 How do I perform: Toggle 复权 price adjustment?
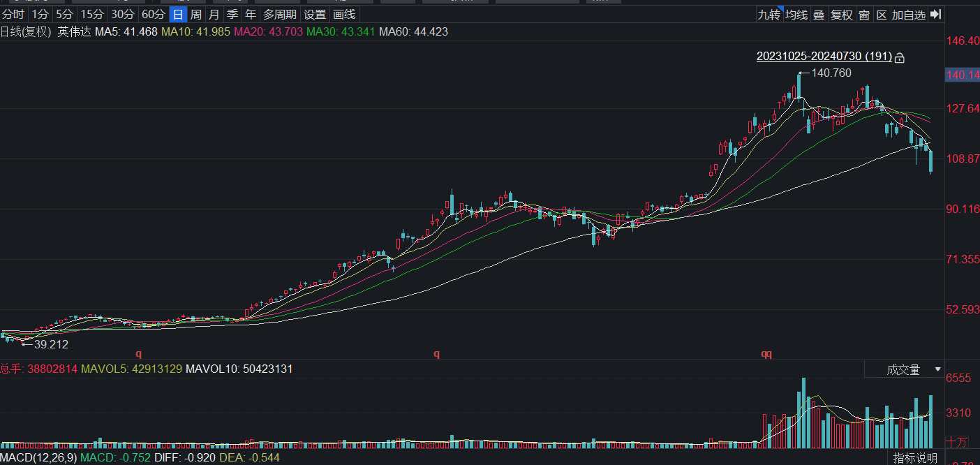pyautogui.click(x=841, y=15)
